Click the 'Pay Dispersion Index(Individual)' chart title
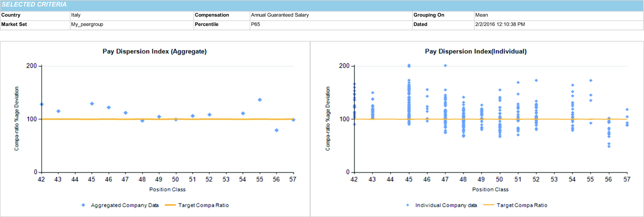This screenshot has width=644, height=217. point(476,51)
